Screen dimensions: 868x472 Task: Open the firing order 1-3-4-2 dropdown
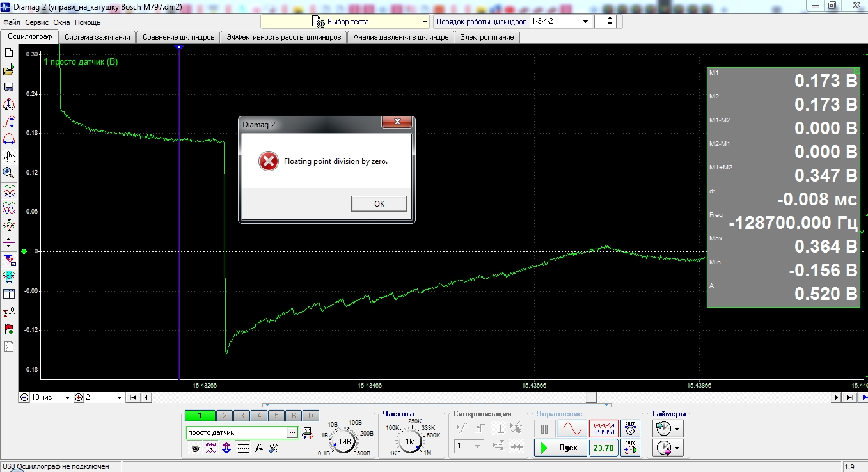(x=560, y=21)
